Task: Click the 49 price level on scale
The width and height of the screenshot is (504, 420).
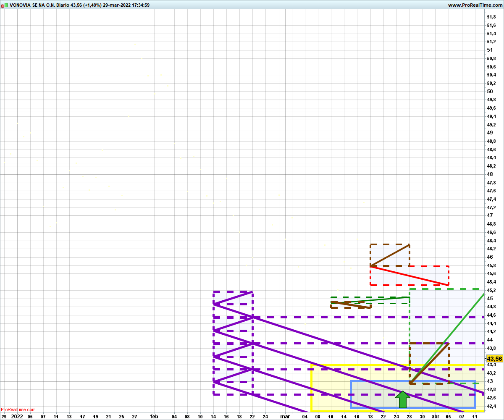Action: [x=490, y=133]
